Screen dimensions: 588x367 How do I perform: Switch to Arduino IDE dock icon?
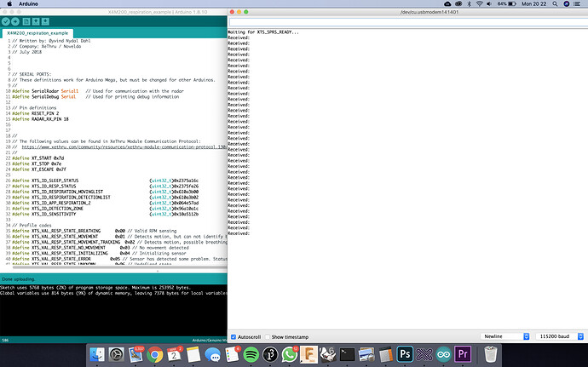click(x=444, y=354)
